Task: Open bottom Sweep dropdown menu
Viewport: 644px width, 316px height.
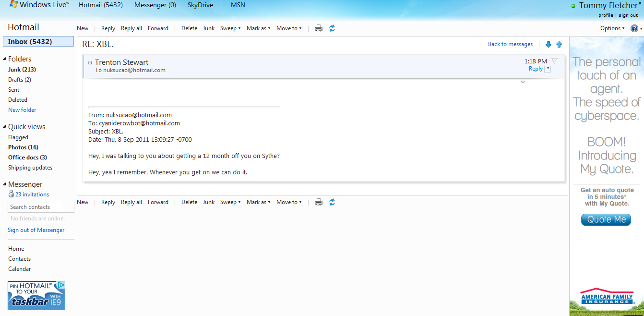Action: pos(230,202)
